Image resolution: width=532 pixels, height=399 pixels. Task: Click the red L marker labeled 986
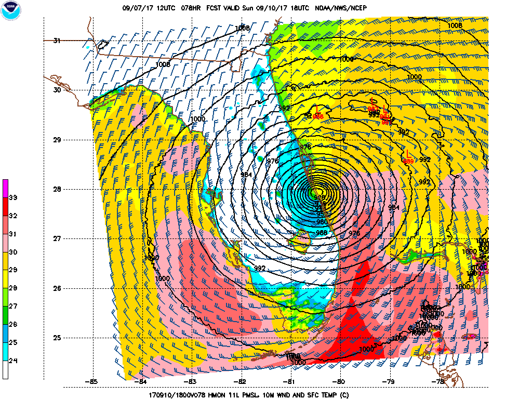point(317,109)
